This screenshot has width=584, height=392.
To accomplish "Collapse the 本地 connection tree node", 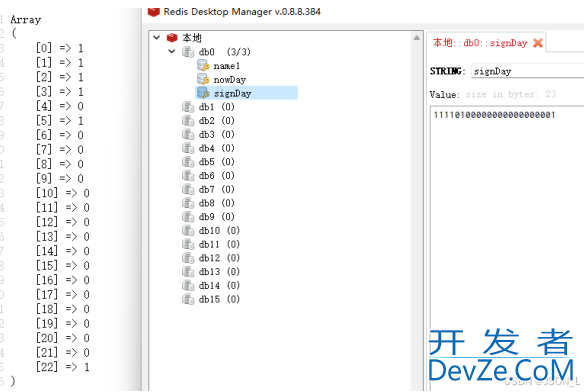I will (157, 38).
